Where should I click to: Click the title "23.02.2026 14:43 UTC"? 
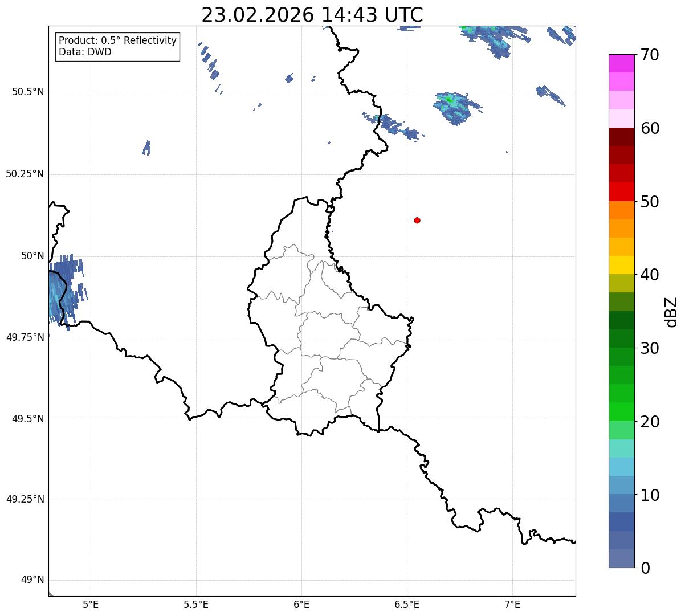[x=312, y=15]
